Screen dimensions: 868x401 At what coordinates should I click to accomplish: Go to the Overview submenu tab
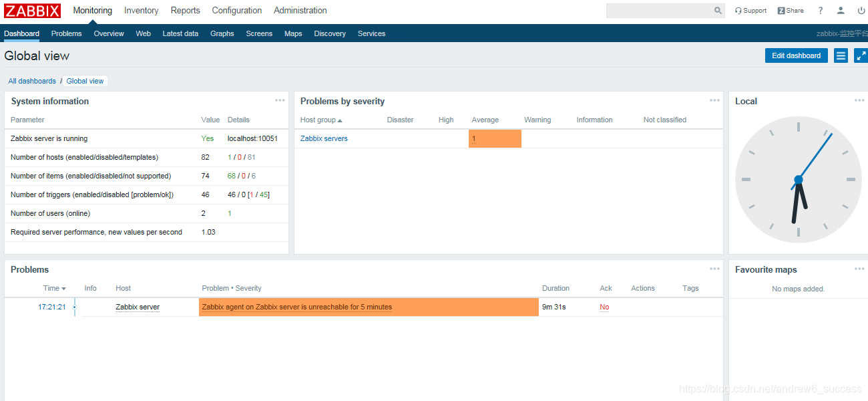click(109, 33)
